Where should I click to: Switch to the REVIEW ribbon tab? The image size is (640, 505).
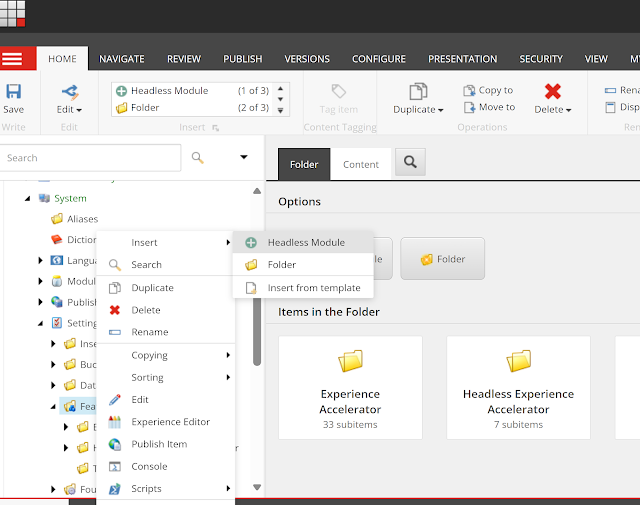click(x=184, y=59)
